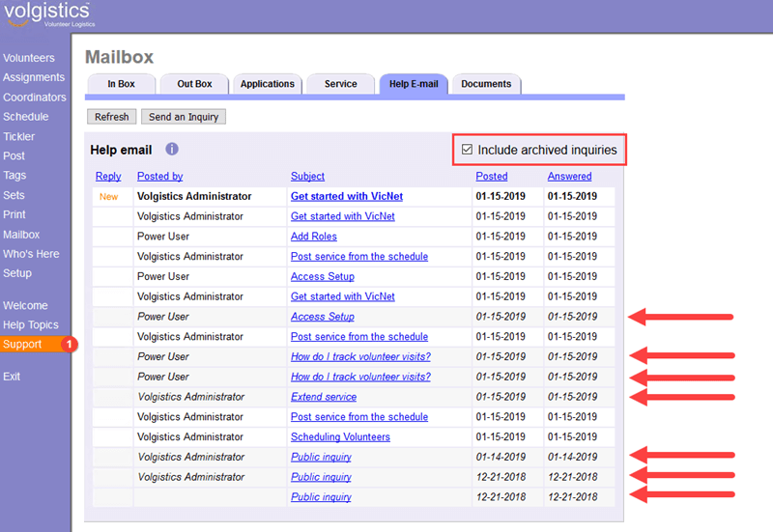Viewport: 773px width, 532px height.
Task: Click the Support notification badge
Action: [x=70, y=344]
